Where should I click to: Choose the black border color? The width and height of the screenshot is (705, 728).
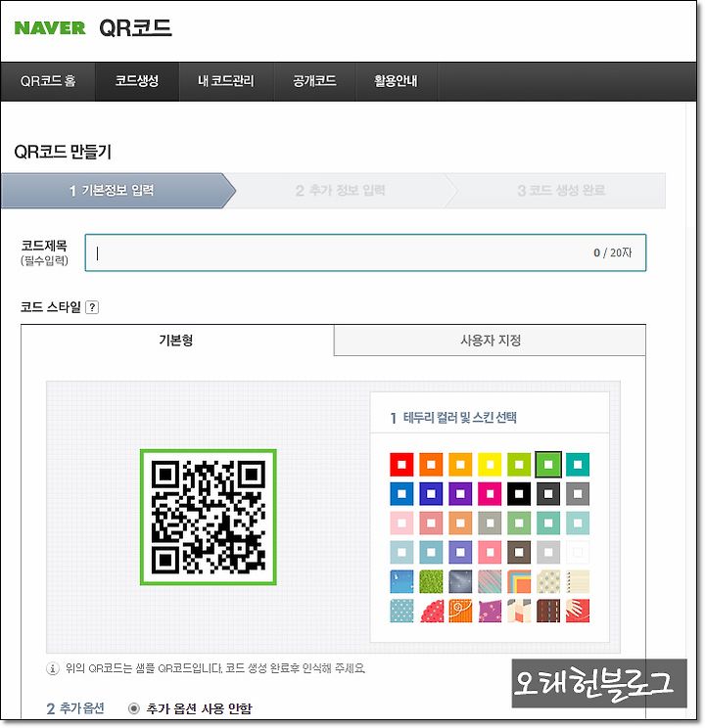point(519,493)
